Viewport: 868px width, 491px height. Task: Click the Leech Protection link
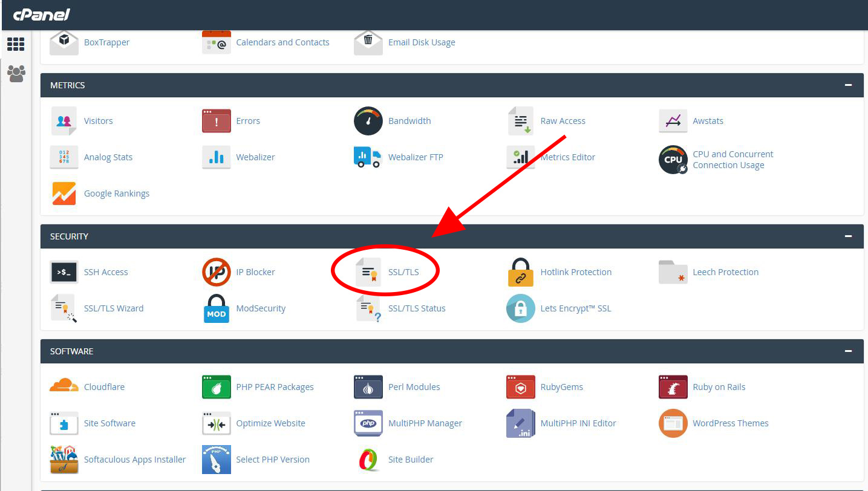click(x=726, y=272)
